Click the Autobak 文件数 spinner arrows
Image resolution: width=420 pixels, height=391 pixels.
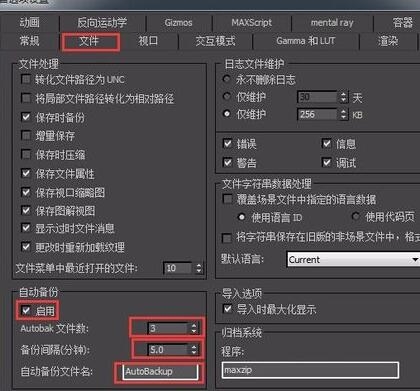pos(194,328)
